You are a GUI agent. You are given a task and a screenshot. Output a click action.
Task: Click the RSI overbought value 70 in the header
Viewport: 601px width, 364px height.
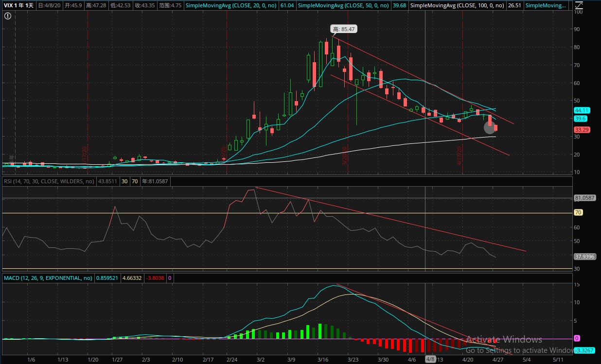point(135,181)
